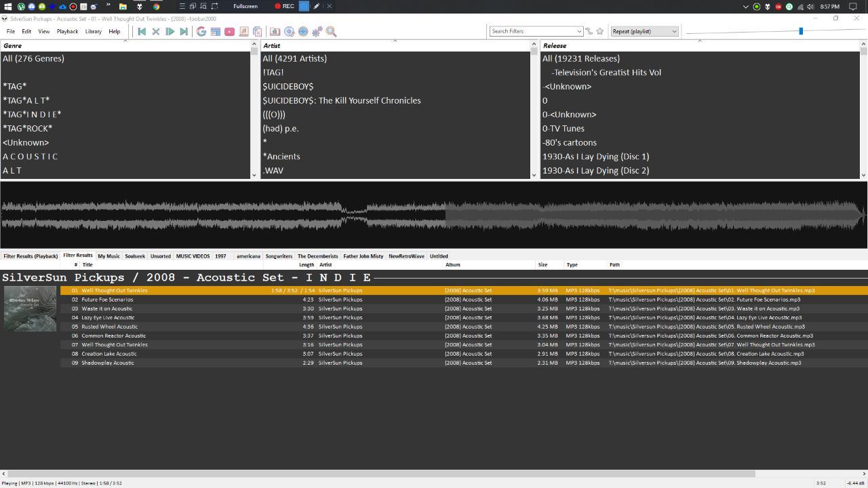Select track Lazy Eye Live Acoustic

coord(108,317)
